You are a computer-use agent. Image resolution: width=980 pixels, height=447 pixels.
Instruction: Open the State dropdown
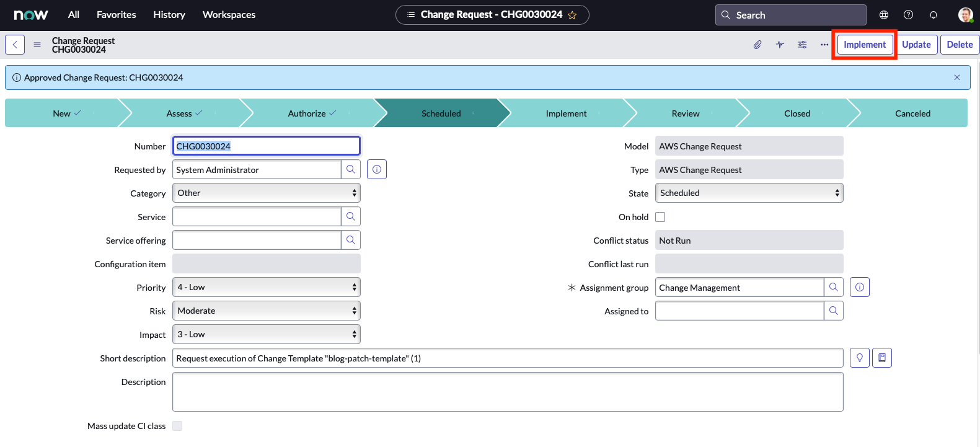tap(749, 193)
